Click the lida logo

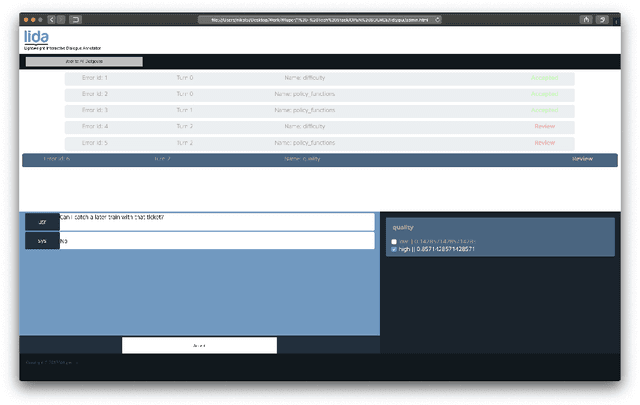pyautogui.click(x=33, y=37)
